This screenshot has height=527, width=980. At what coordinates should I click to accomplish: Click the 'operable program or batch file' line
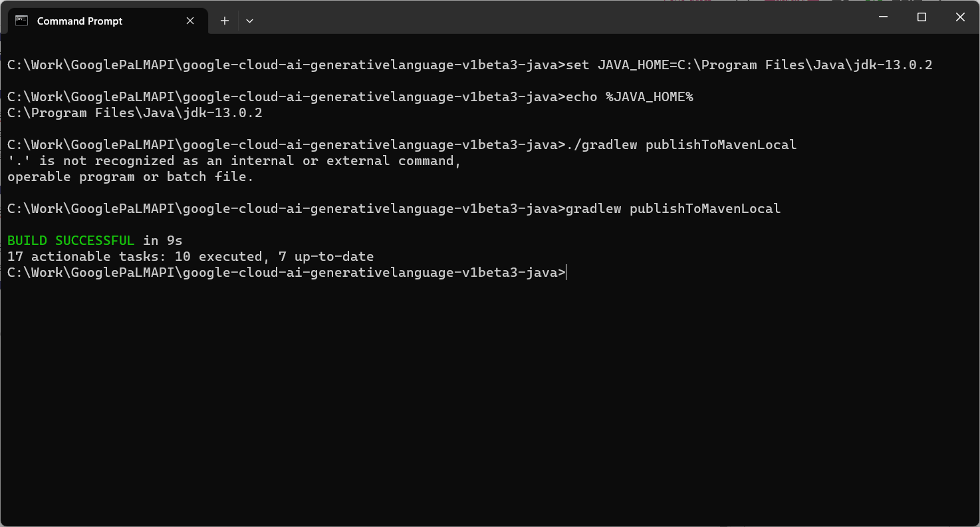(130, 177)
